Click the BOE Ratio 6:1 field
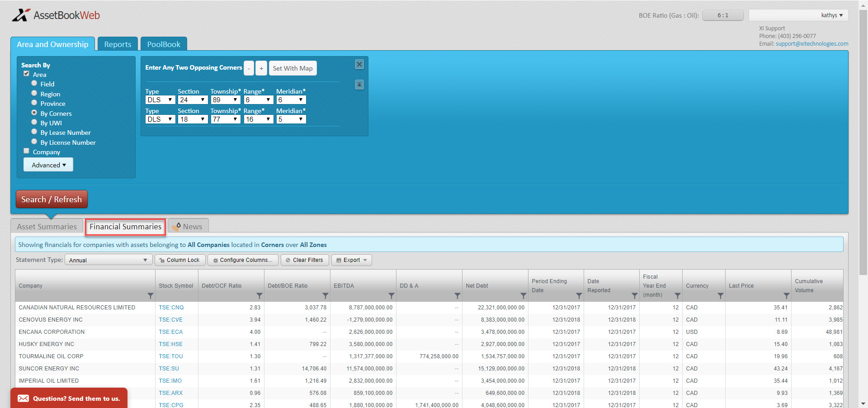Screen dimensions: 868x408 click(x=723, y=15)
